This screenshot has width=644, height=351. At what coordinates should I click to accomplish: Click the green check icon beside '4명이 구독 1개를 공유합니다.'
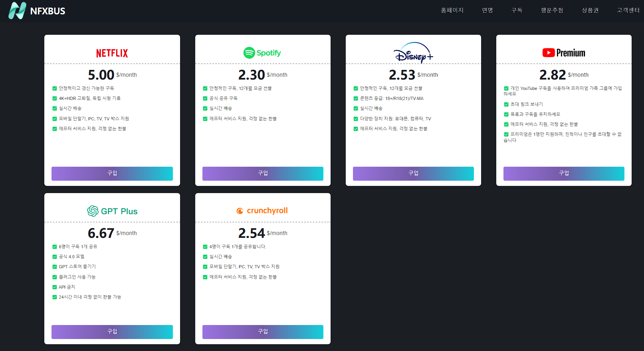pos(205,247)
